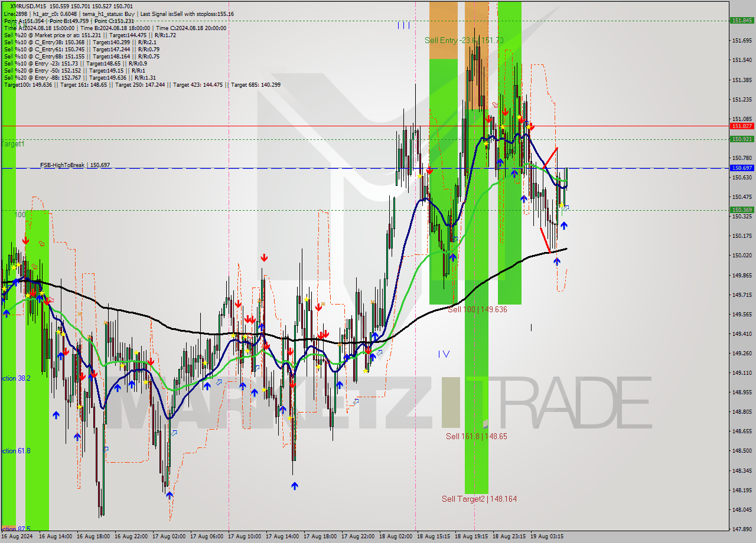756x543 pixels.
Task: Click the 150.020 price scale value
Action: [x=742, y=256]
